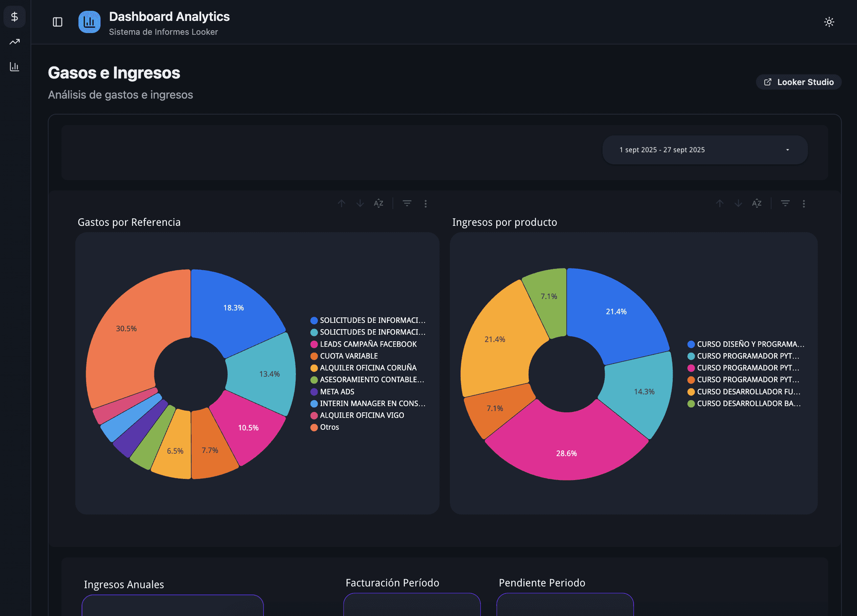Open the bar chart sidebar section

click(x=15, y=66)
